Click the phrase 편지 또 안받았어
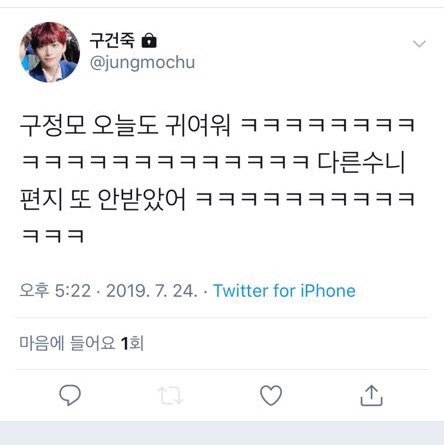The height and width of the screenshot is (445, 444). click(103, 199)
